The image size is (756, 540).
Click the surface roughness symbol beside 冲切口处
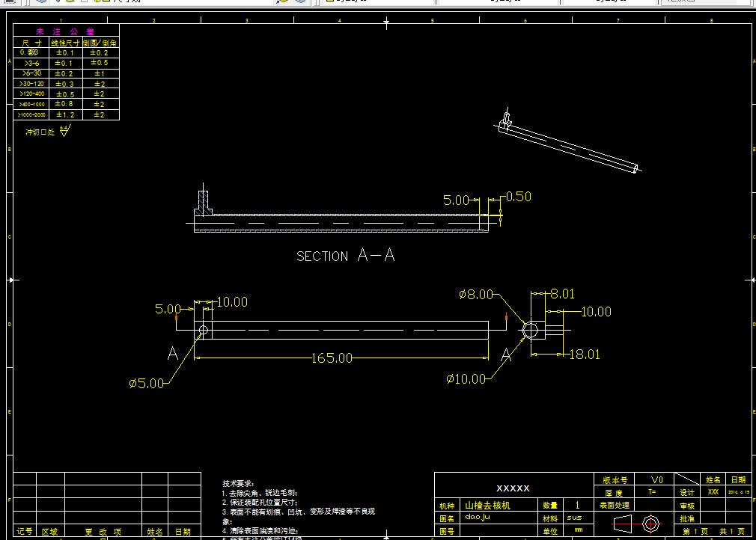coord(65,131)
